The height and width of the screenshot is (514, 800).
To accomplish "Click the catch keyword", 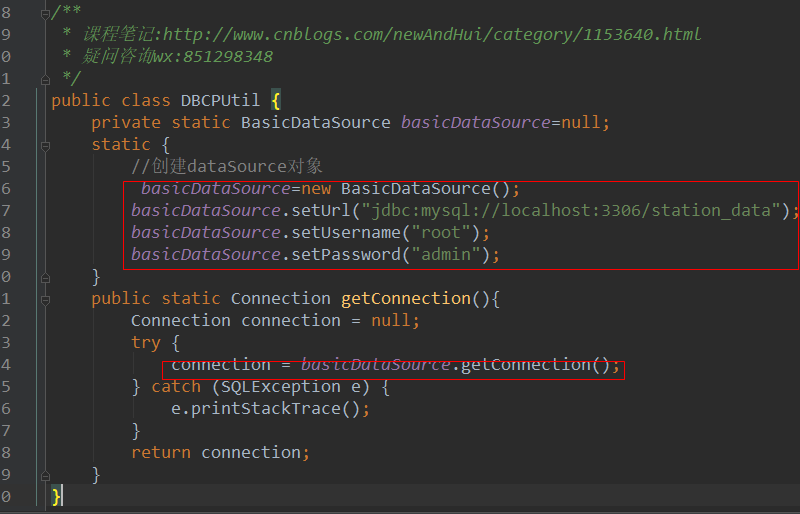I will 176,386.
